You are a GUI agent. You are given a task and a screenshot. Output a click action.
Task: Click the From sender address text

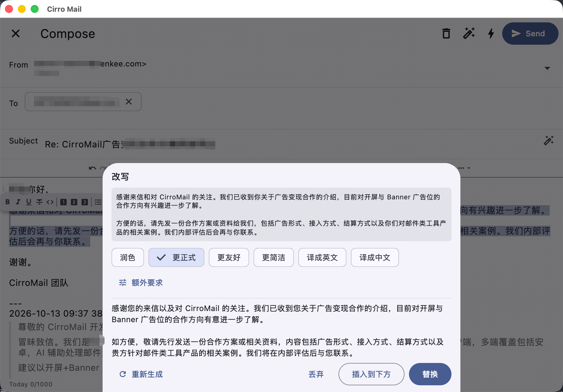coord(90,64)
